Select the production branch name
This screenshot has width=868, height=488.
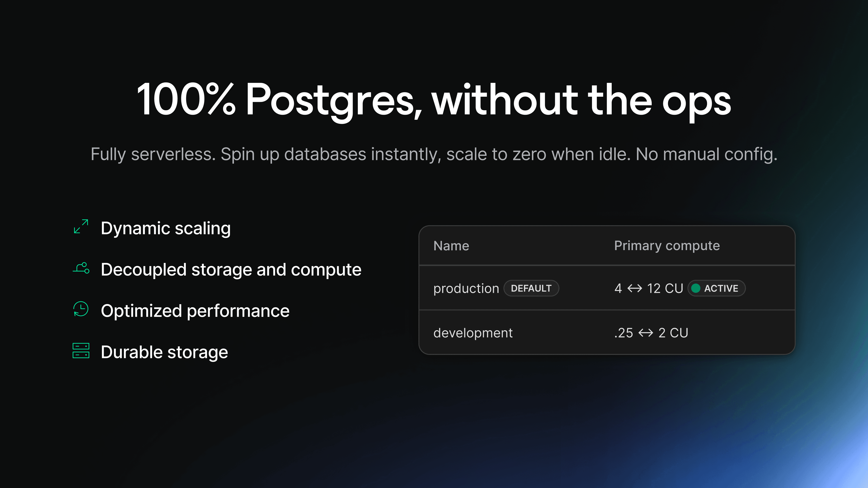(466, 289)
